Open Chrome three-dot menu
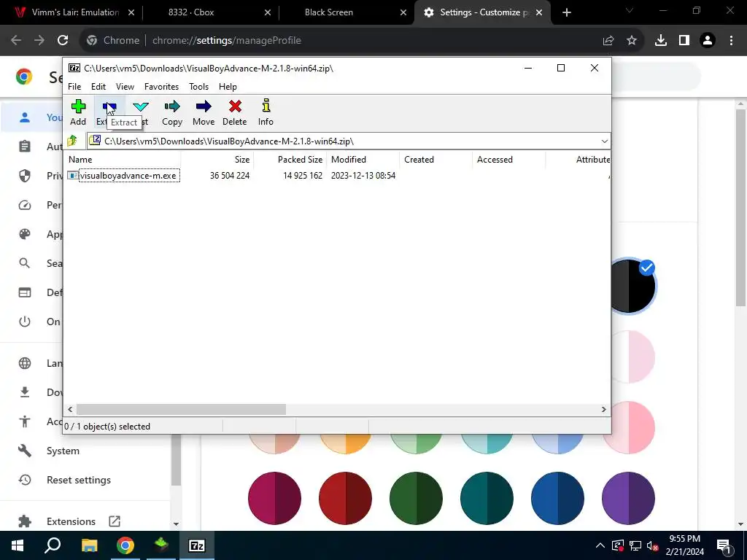This screenshot has width=747, height=560. 731,41
